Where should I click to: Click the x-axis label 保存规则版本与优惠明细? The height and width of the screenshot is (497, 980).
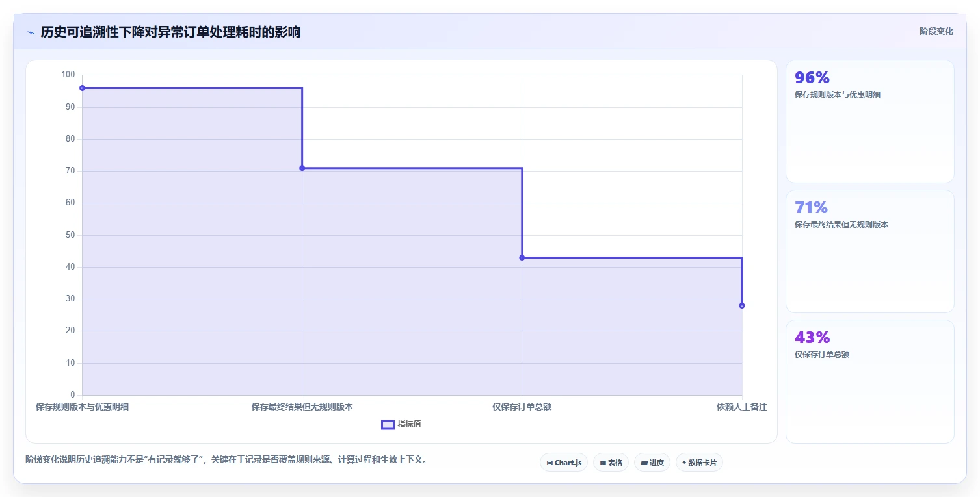pos(82,407)
